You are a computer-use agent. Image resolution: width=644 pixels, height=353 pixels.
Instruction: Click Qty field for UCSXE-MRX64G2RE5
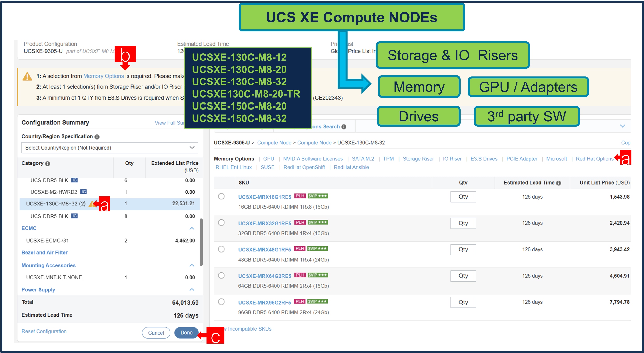[463, 276]
